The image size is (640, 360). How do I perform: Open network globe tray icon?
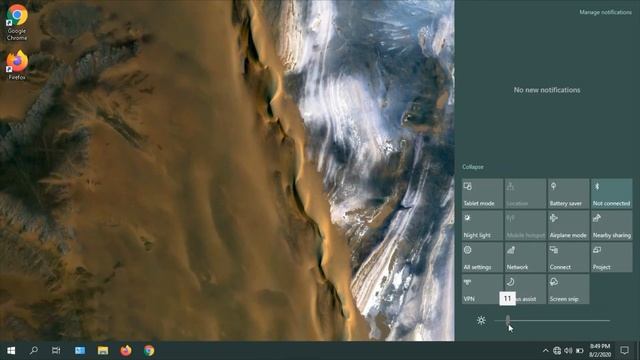(x=557, y=351)
